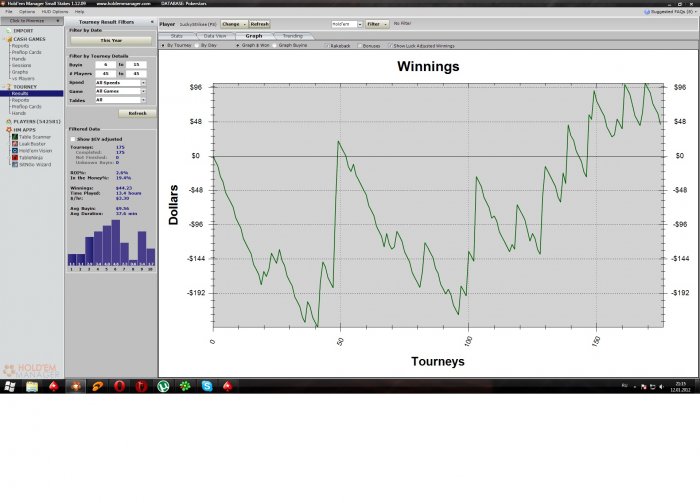700x503 pixels.
Task: Click the Hold'em Manager taskbar icon
Action: tap(75, 386)
